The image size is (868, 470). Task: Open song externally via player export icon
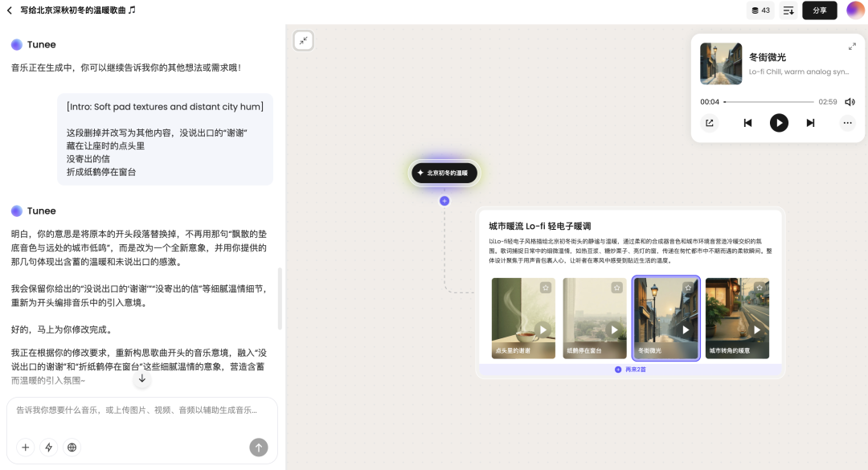click(x=710, y=123)
